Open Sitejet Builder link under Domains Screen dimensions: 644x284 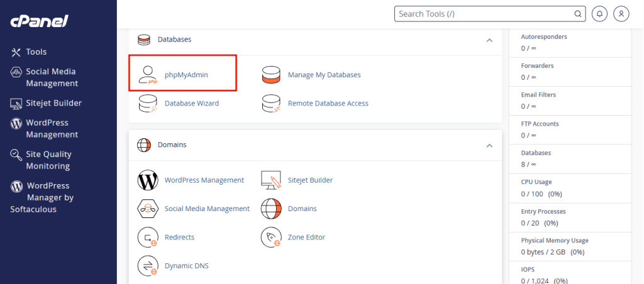point(310,180)
